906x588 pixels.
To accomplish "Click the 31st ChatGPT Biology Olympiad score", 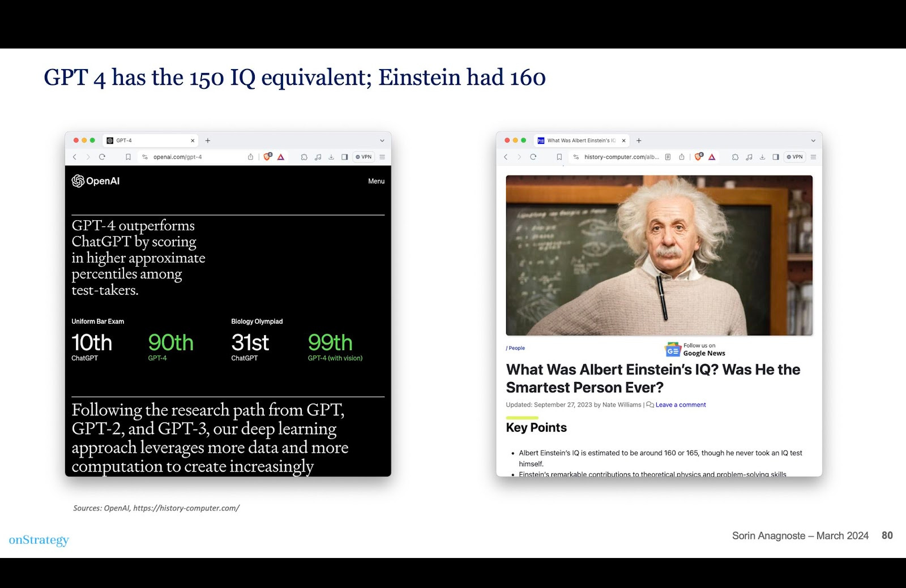I will point(250,343).
